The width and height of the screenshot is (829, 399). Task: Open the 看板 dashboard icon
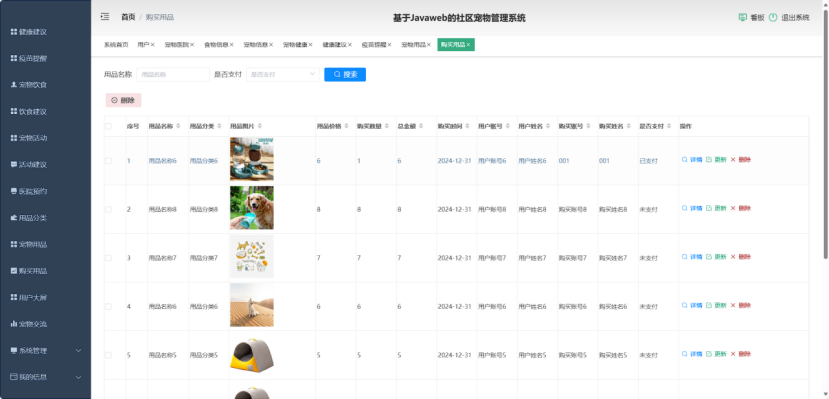(742, 17)
